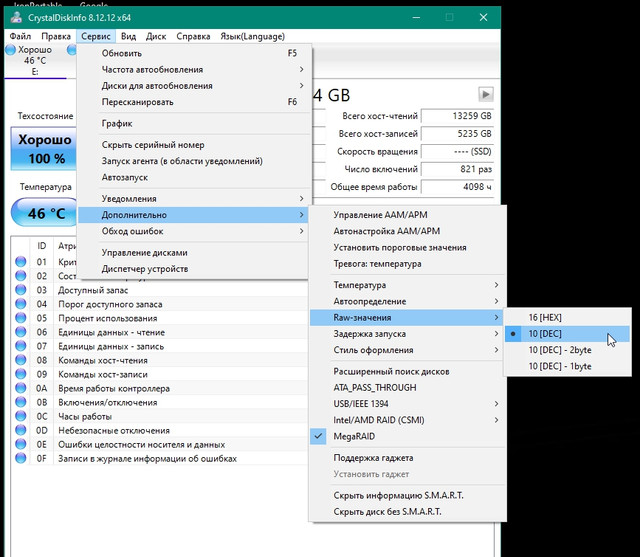Select row Время работы контроллера

[160, 388]
